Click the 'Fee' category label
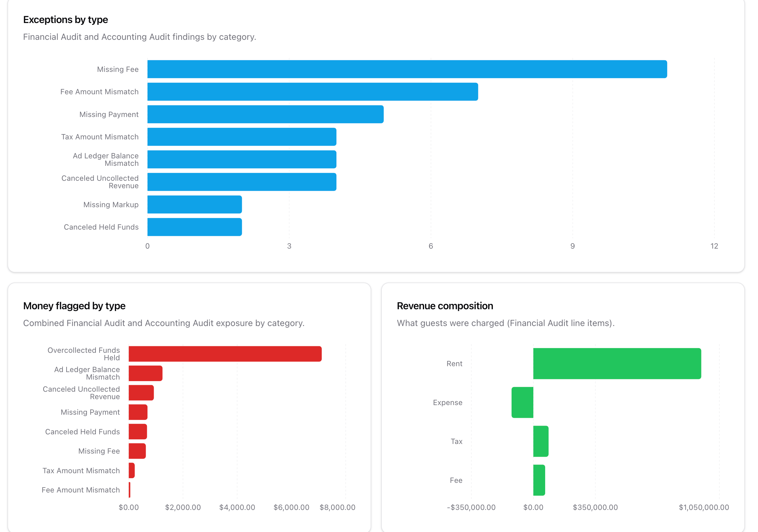 click(456, 481)
